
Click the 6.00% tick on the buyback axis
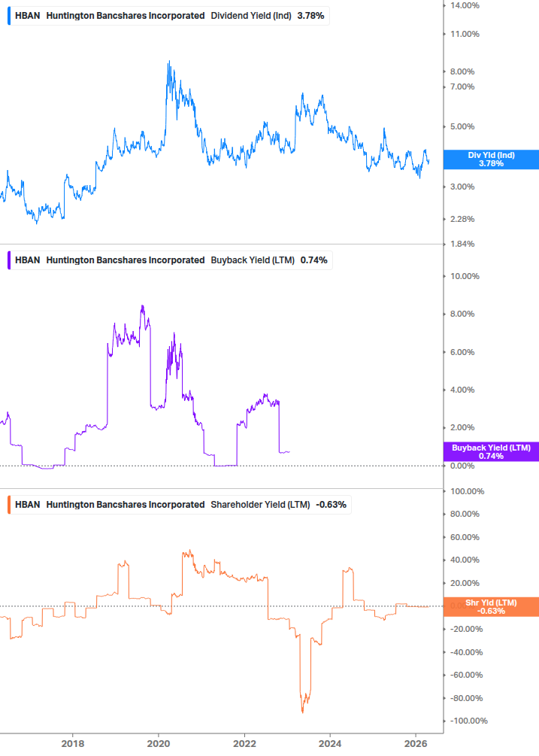click(x=462, y=353)
